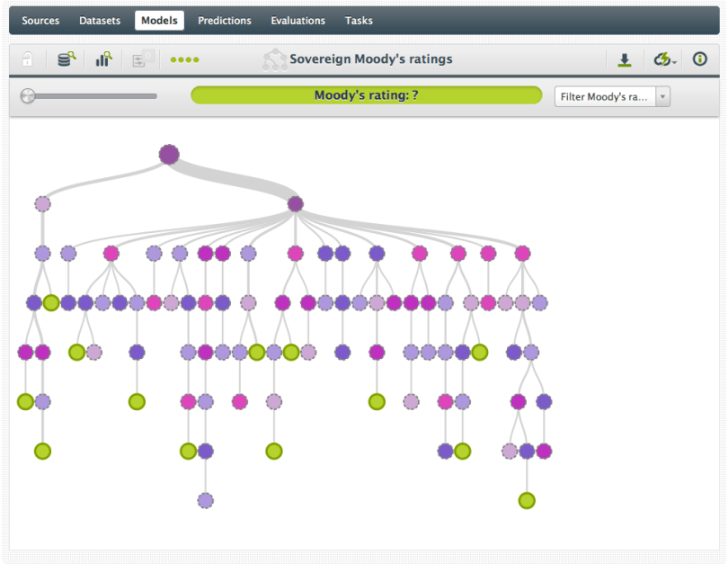Open the Evaluations tab
This screenshot has width=728, height=564.
point(298,21)
